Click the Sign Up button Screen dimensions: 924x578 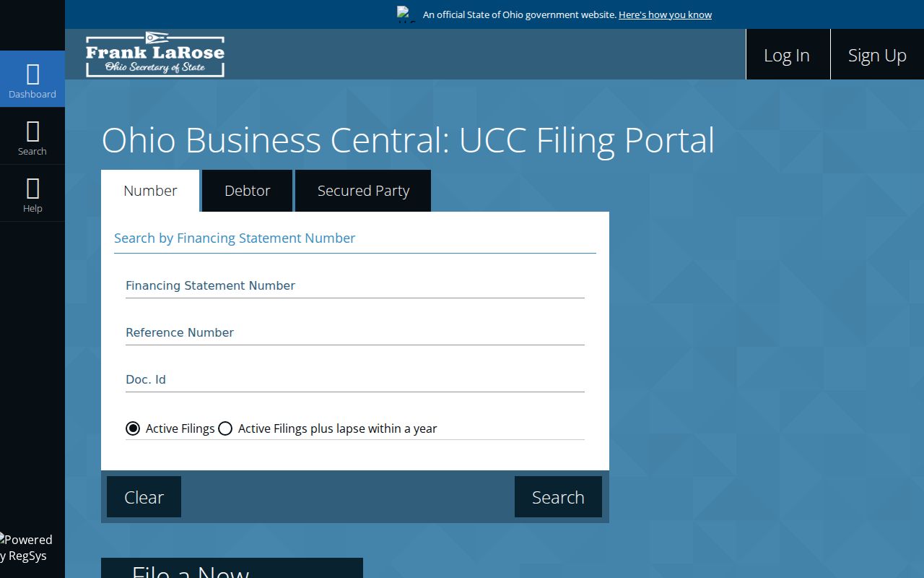[877, 55]
